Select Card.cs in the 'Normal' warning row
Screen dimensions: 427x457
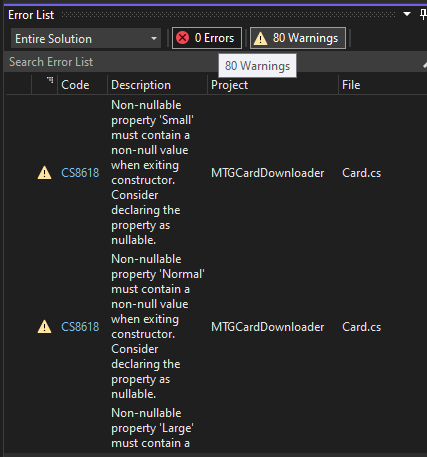[361, 327]
